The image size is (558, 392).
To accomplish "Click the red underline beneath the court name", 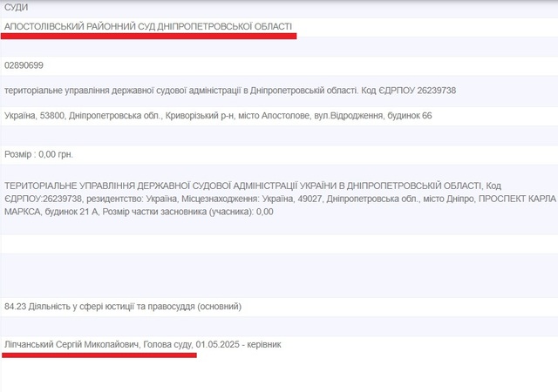I will tap(150, 37).
